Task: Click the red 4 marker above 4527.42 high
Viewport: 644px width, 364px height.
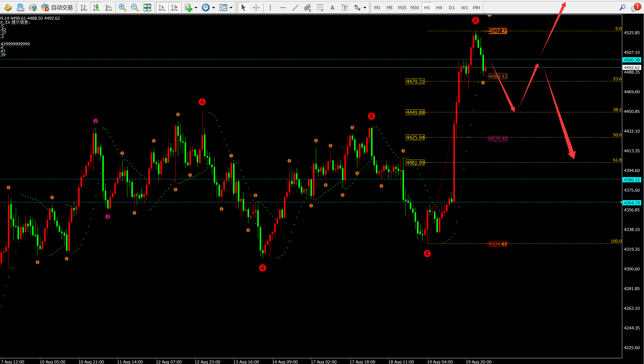Action: (475, 21)
